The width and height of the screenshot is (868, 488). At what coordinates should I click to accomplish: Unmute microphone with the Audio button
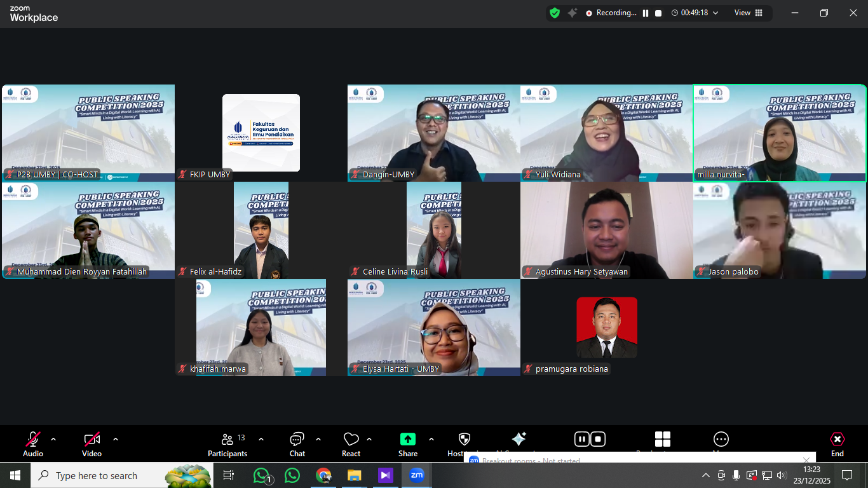(33, 444)
